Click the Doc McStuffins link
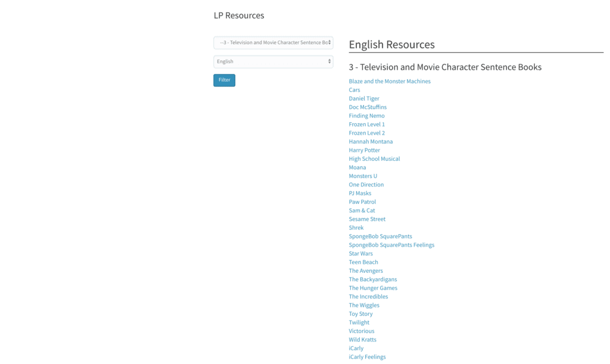The image size is (610, 364). (368, 107)
